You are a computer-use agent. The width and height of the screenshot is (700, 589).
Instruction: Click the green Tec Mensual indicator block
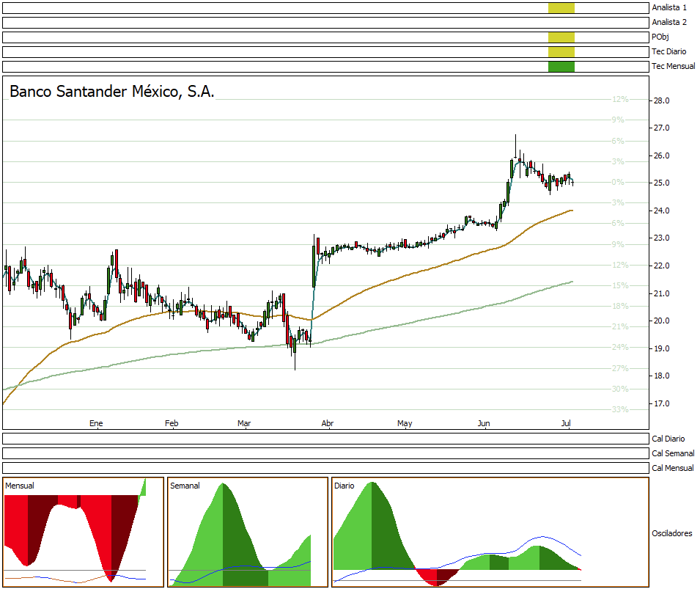coord(561,67)
